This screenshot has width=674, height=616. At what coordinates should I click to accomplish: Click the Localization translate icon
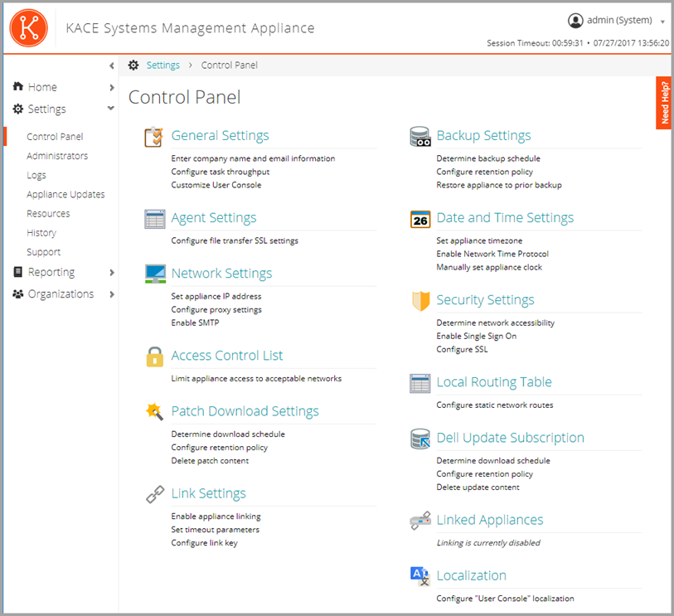420,575
